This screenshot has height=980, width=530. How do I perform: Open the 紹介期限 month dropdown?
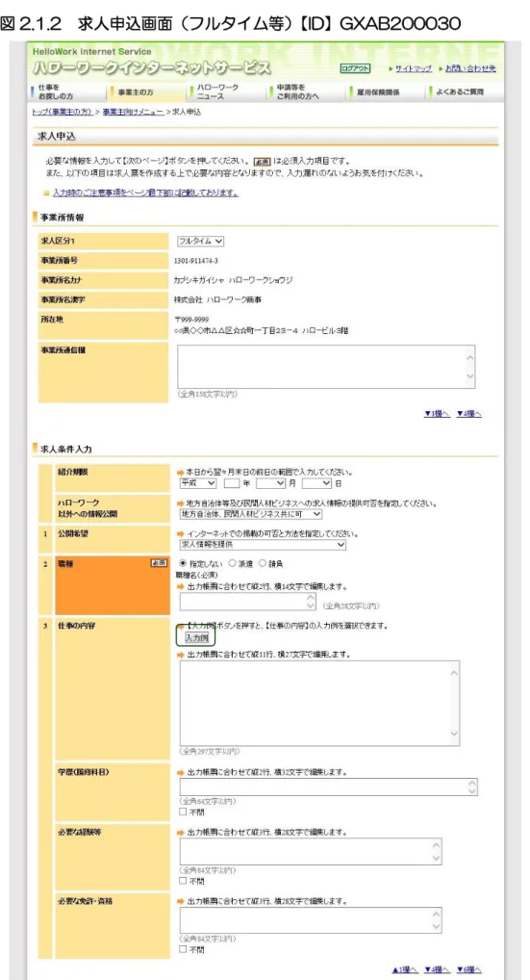click(271, 483)
